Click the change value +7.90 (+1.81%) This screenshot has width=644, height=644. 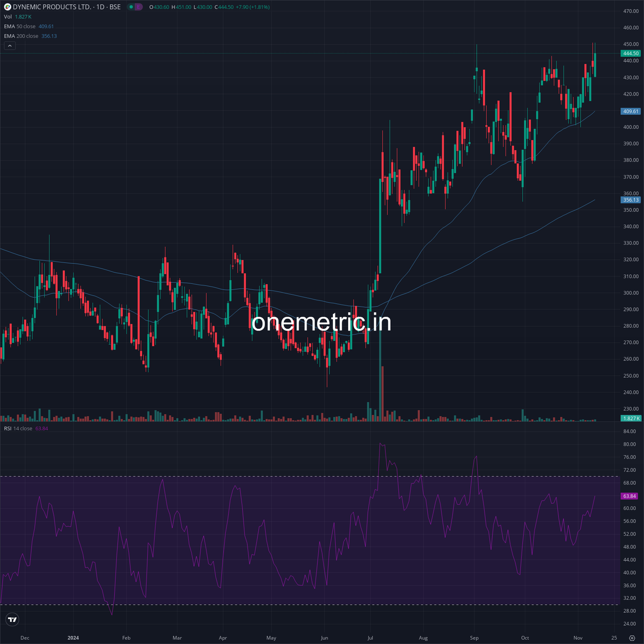click(x=253, y=7)
